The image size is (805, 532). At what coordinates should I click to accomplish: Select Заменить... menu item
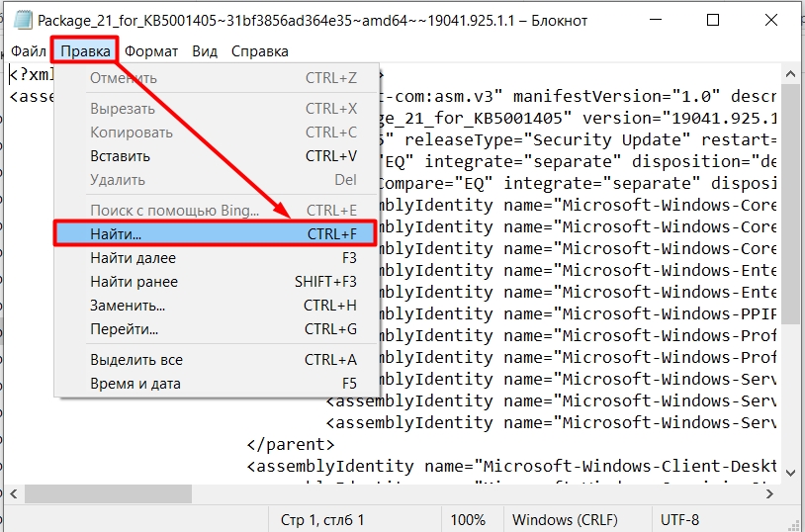point(128,306)
